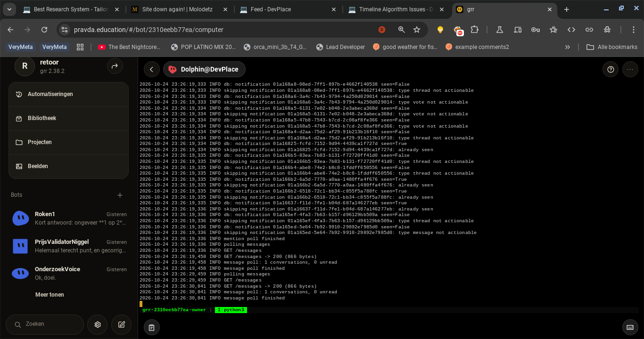Open Automatiseringen in sidebar
This screenshot has width=644, height=339.
tap(68, 94)
